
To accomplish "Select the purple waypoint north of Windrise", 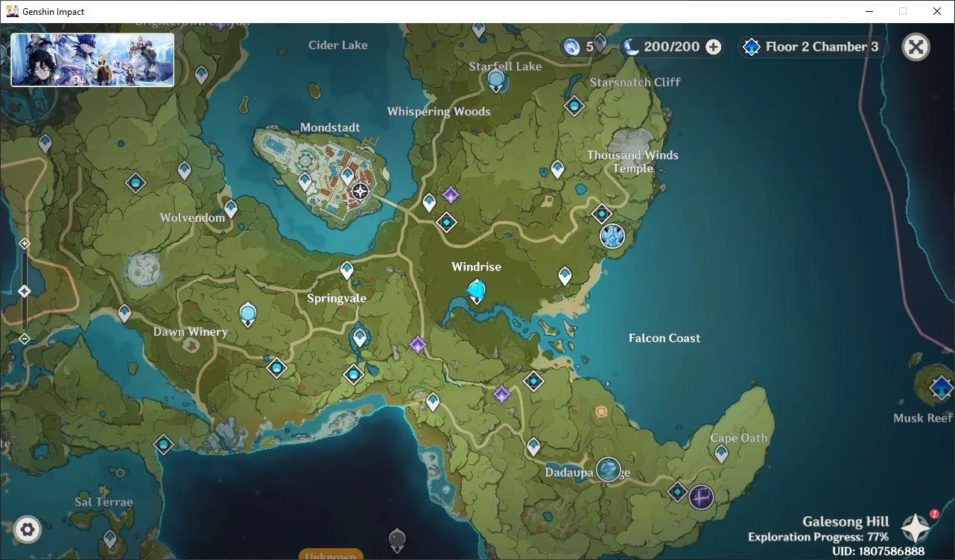I will 451,195.
